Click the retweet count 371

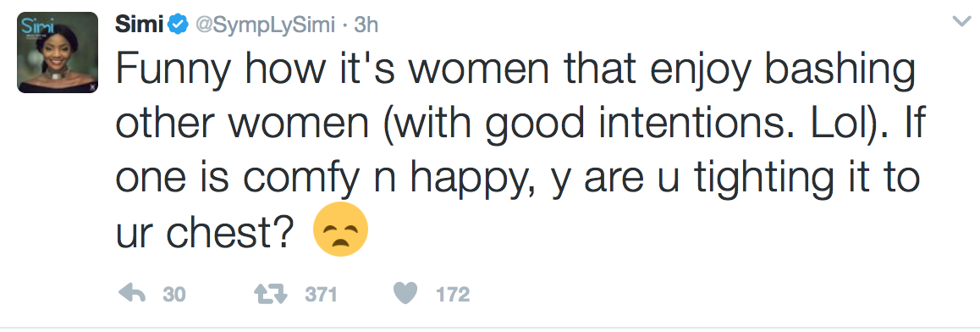pyautogui.click(x=321, y=295)
